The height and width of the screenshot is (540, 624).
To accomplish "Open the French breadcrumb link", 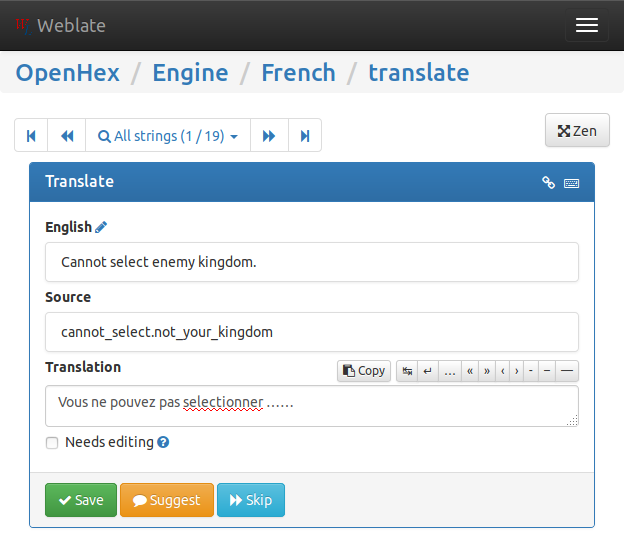I will [x=298, y=73].
